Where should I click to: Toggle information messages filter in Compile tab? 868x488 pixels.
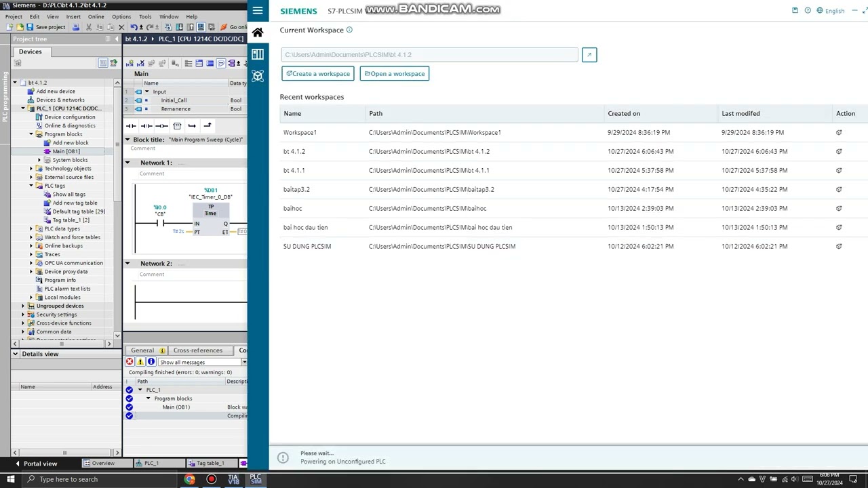click(x=151, y=362)
